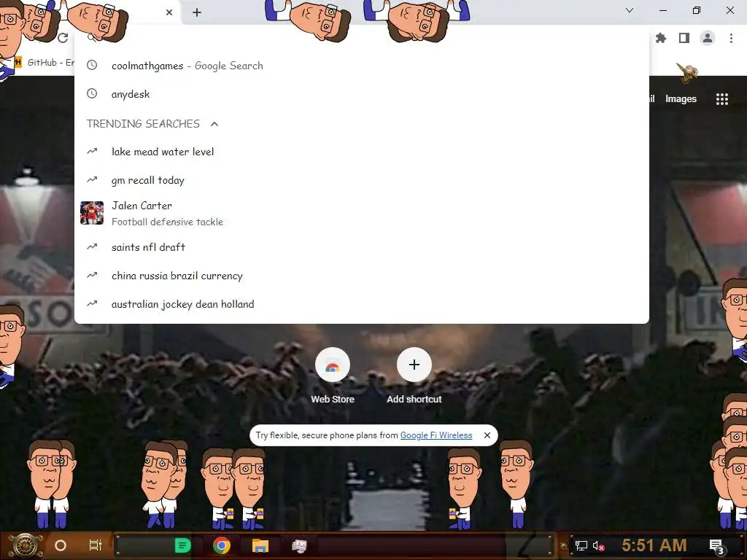Image resolution: width=747 pixels, height=560 pixels.
Task: Open File Explorer from taskbar
Action: (260, 545)
